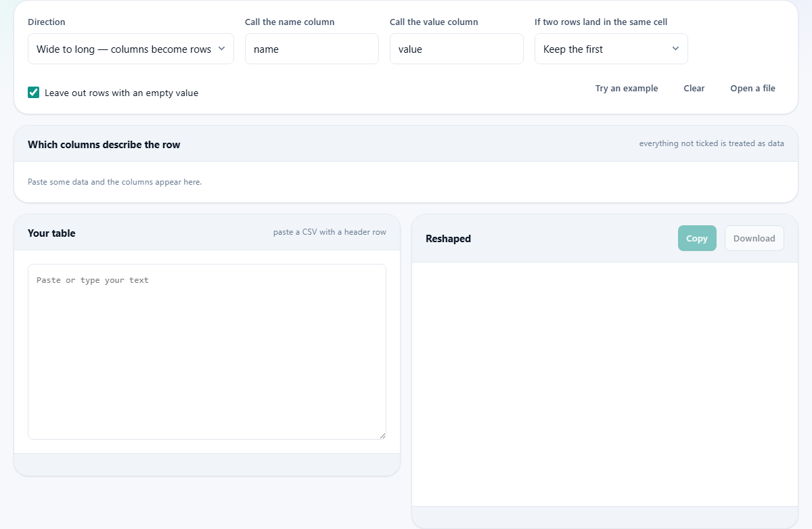Choose Open a file
Screen dimensions: 812x529
[x=752, y=89]
